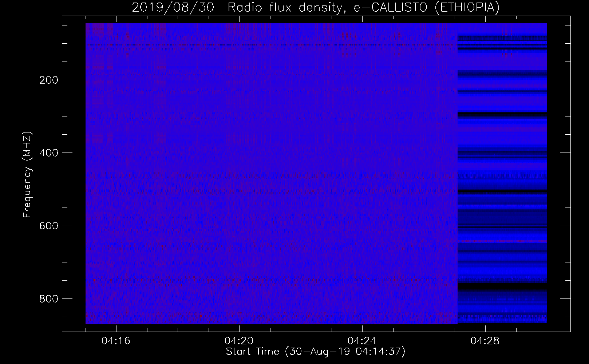Click the plot title 'Radio flux density, e-CALLISTO (ETHIOPIA)'

point(363,8)
